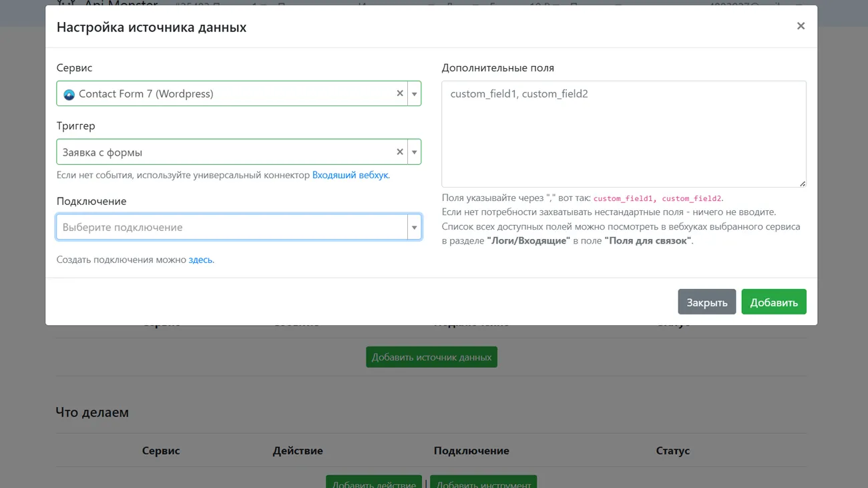Click the Contact Form 7 service icon
Image resolution: width=868 pixels, height=488 pixels.
point(69,95)
